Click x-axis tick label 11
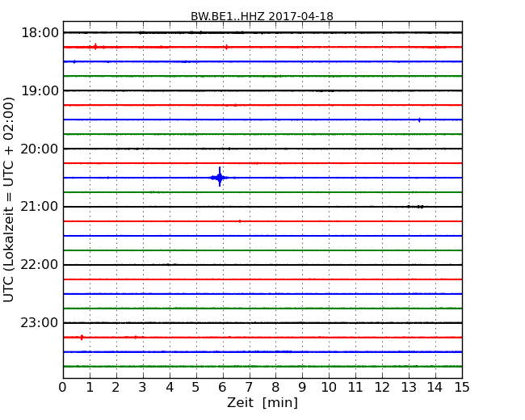 [x=355, y=388]
